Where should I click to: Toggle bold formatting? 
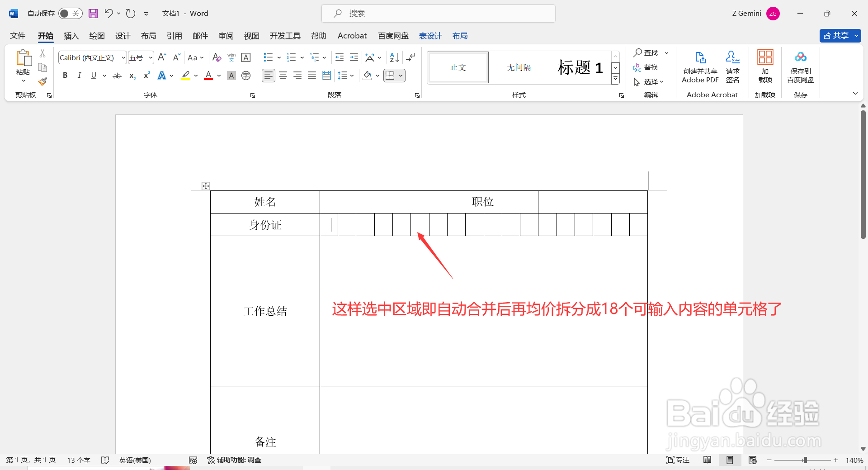[65, 75]
